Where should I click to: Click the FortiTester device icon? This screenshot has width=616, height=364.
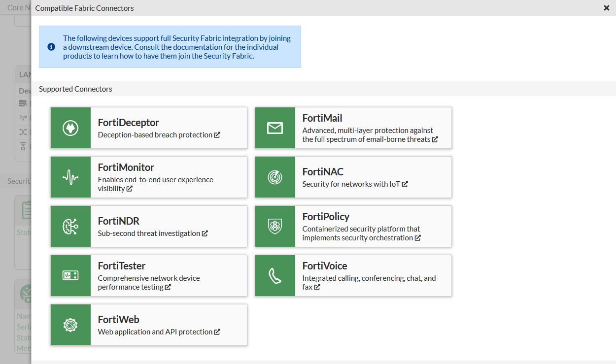tap(70, 275)
